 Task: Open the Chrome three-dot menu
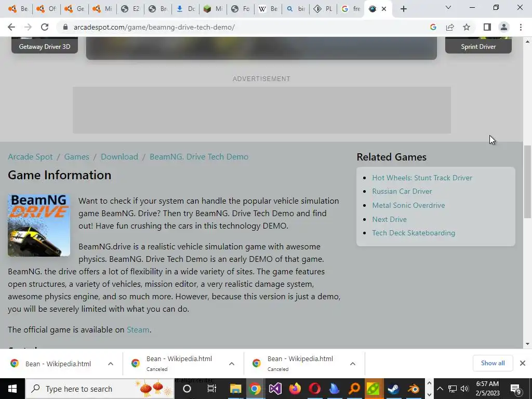(521, 27)
